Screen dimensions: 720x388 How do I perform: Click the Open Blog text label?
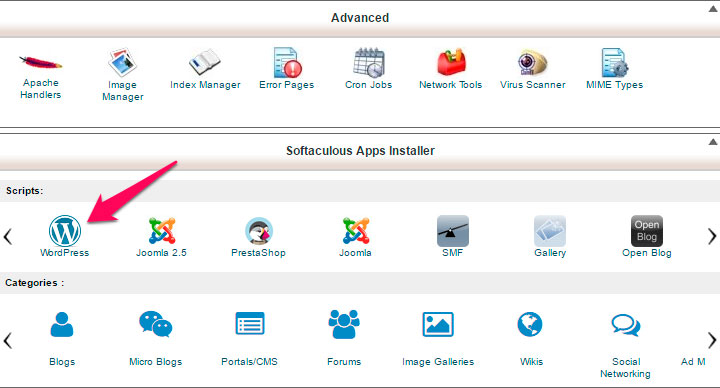tap(647, 253)
